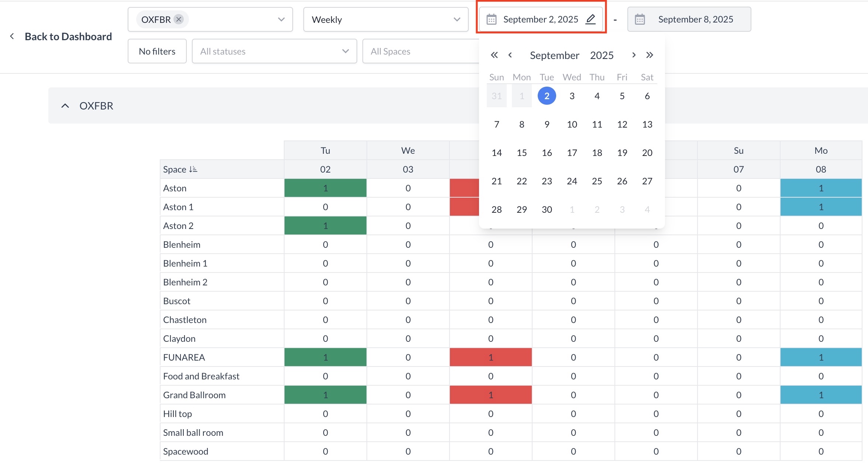
Task: Collapse the OXFBR section
Action: [x=65, y=106]
